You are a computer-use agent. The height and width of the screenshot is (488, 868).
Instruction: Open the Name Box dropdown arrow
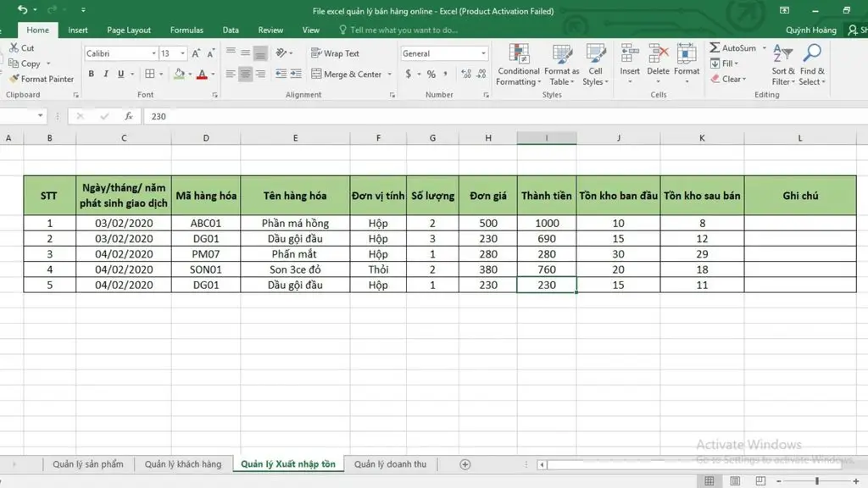pyautogui.click(x=41, y=115)
